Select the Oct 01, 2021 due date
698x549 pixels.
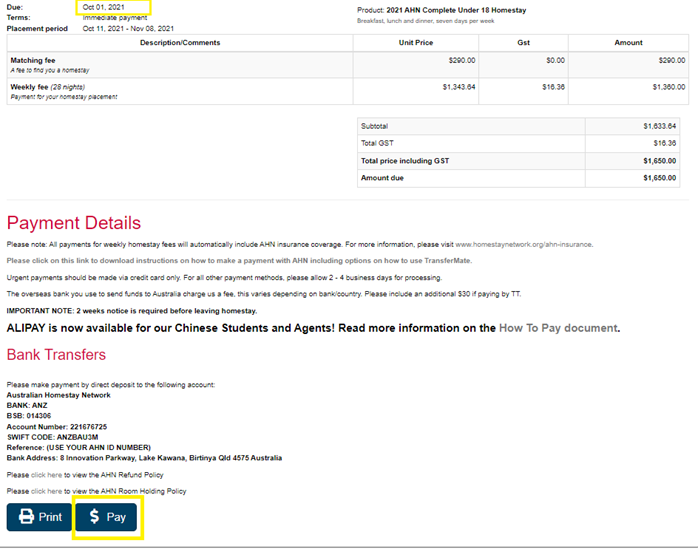click(x=104, y=8)
